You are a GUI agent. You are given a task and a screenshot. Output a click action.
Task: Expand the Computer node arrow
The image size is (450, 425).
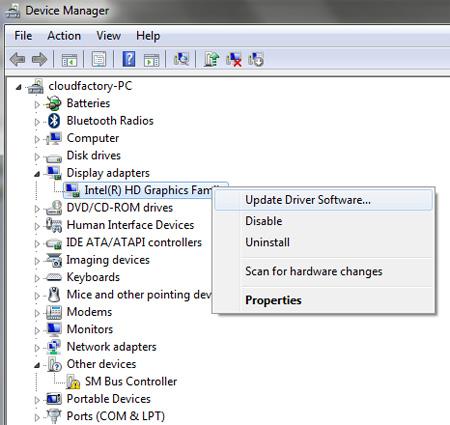click(37, 139)
